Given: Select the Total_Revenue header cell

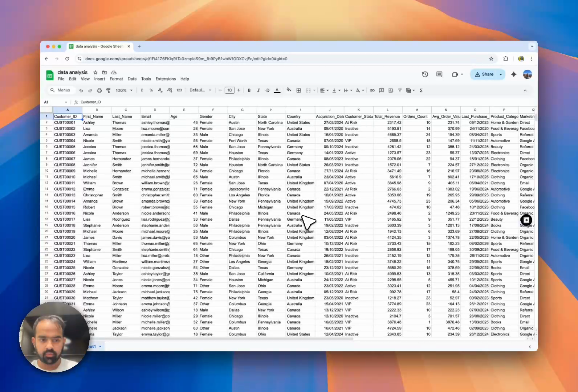Looking at the screenshot, I should (387, 117).
